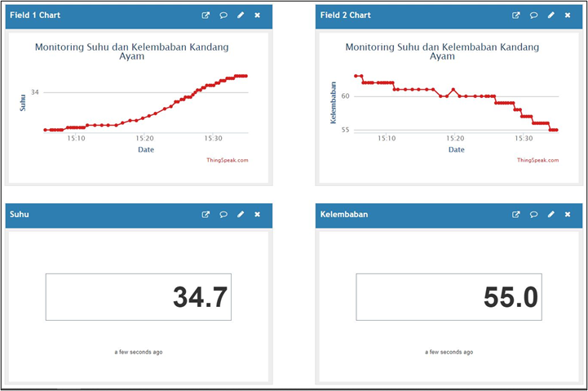Screen dimensions: 588x391
Task: Click comment icon on Kelembaban widget
Action: 534,215
